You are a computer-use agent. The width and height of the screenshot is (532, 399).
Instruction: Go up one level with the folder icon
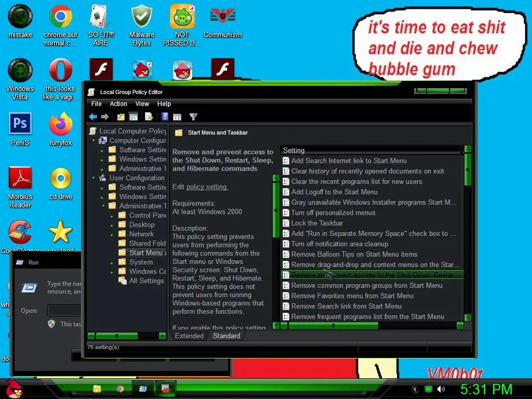point(121,117)
